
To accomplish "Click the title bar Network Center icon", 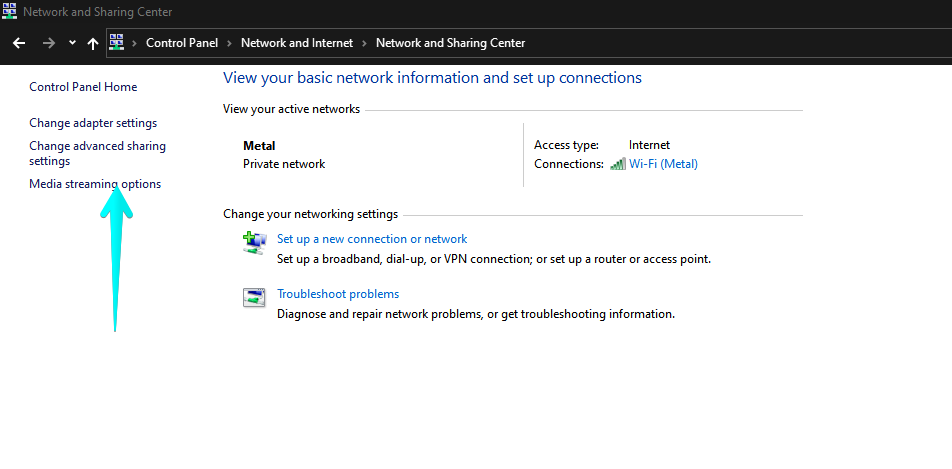I will (10, 12).
